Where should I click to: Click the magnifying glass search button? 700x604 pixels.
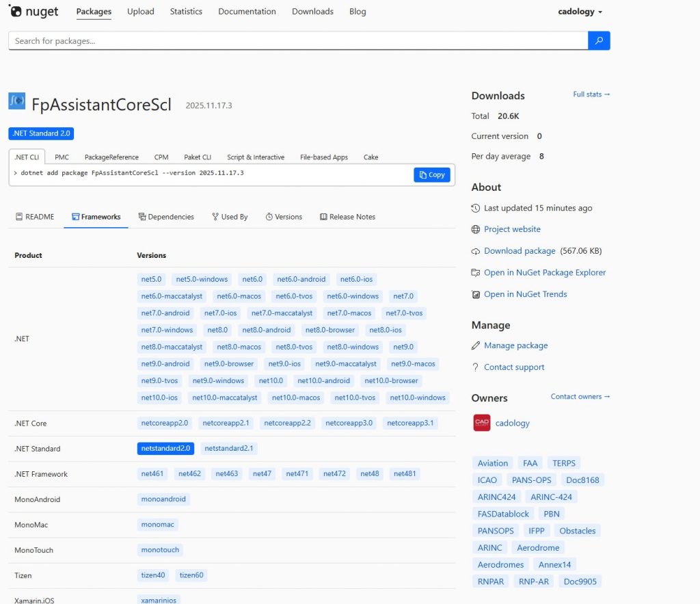(x=599, y=41)
